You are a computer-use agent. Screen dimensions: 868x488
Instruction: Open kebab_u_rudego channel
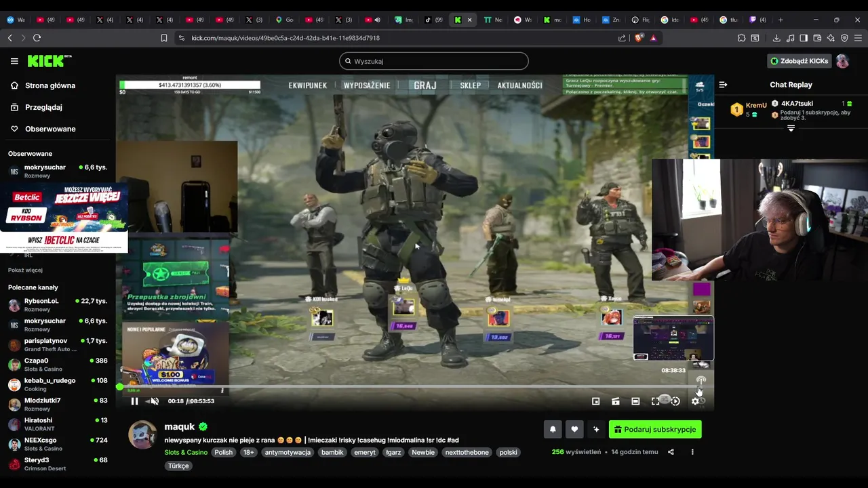[x=58, y=384]
